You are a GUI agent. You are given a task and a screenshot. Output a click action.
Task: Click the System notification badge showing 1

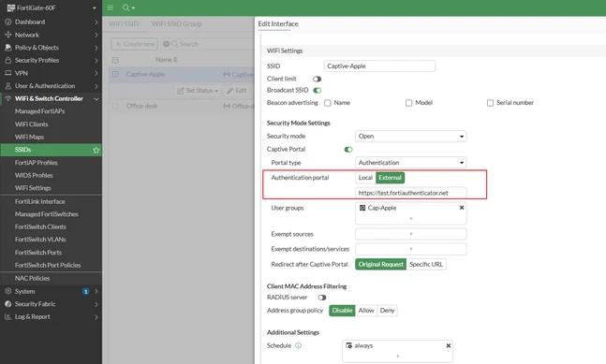click(86, 291)
